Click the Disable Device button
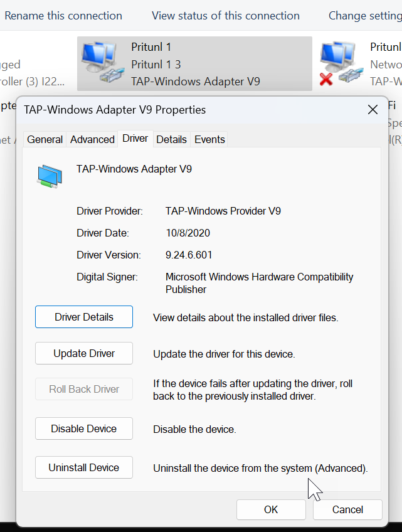This screenshot has width=402, height=532. point(84,428)
